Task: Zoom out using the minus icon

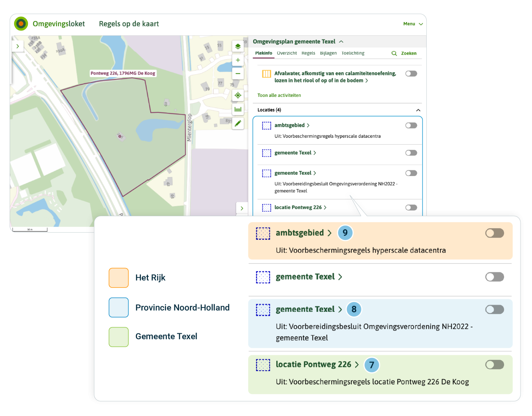Action: [237, 74]
